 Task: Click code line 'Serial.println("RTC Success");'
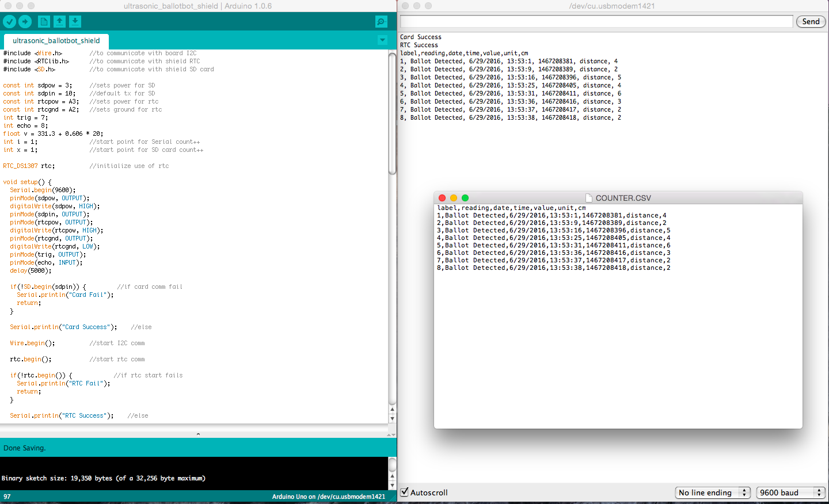point(62,415)
